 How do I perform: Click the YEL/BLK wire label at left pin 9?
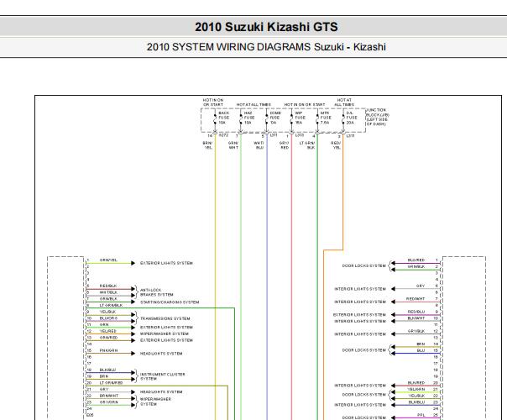pos(107,312)
